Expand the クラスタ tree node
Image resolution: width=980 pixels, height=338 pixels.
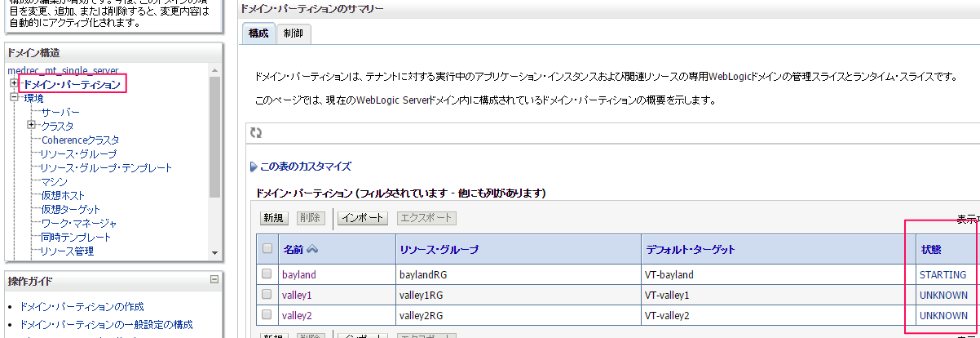[32, 125]
